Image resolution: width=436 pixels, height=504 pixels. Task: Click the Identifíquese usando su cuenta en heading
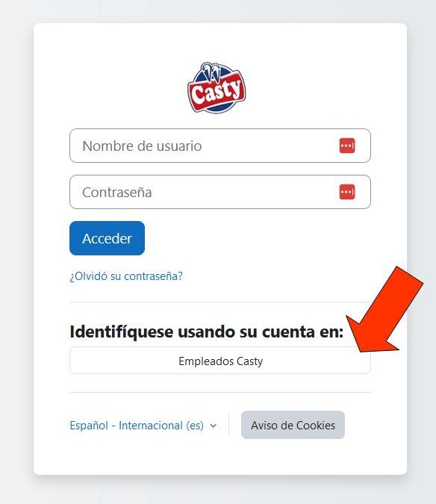[x=207, y=332]
